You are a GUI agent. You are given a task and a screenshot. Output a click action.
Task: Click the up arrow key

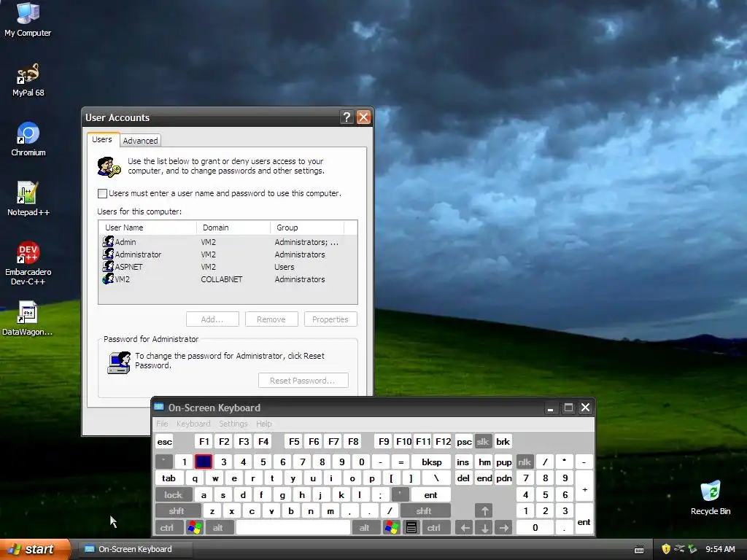click(x=484, y=511)
